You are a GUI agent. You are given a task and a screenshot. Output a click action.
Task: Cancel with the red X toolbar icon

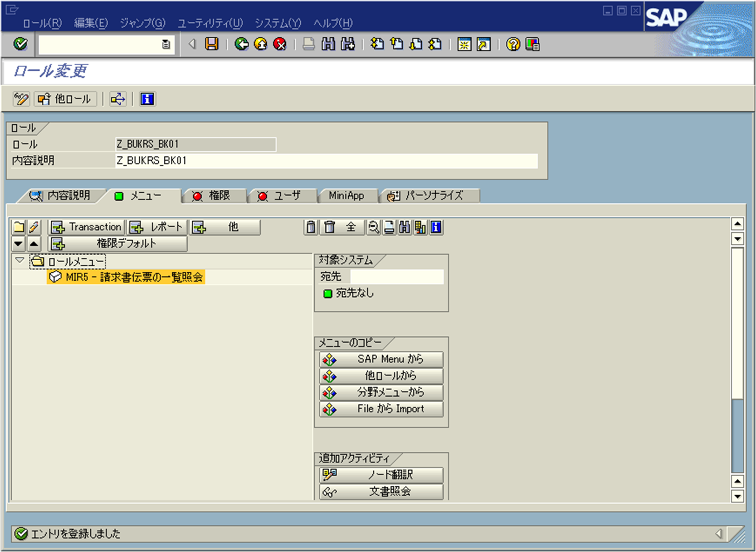280,45
